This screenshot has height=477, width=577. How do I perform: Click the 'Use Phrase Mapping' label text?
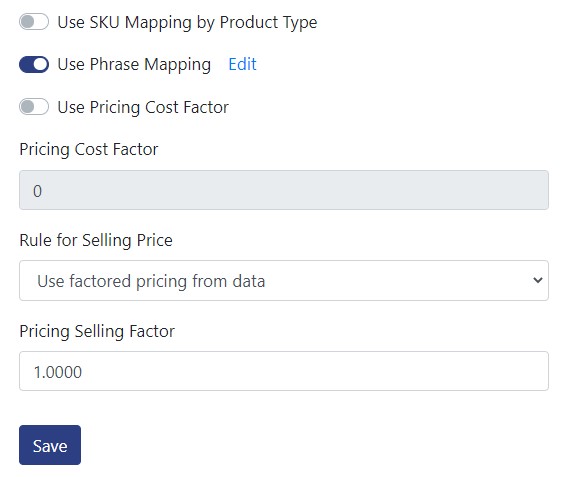(134, 65)
